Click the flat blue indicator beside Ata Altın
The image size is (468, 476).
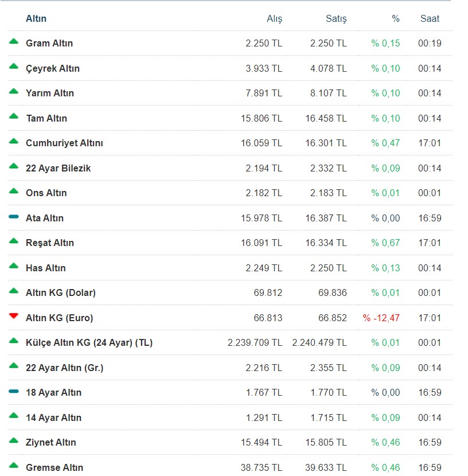[x=14, y=217]
